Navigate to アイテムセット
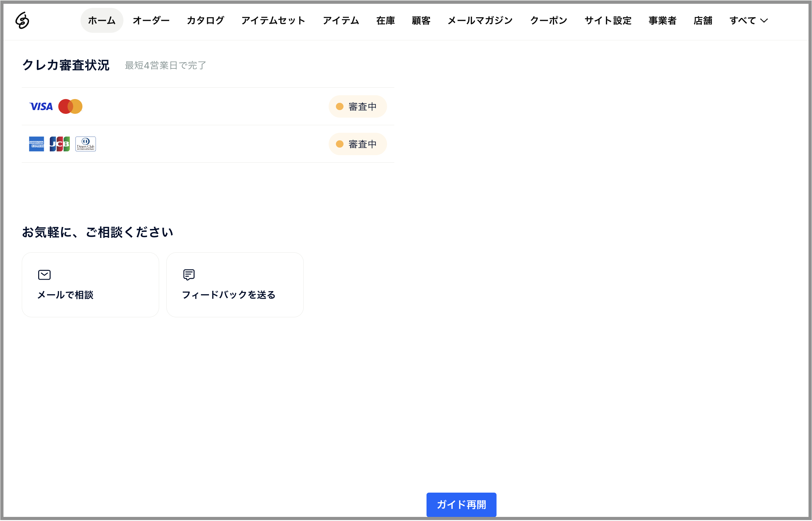Image resolution: width=812 pixels, height=521 pixels. point(273,20)
